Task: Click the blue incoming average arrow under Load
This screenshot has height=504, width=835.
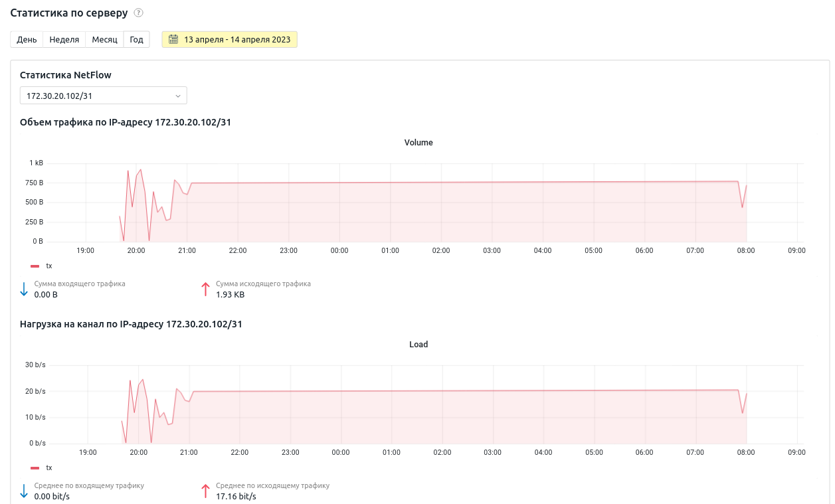Action: 24,491
